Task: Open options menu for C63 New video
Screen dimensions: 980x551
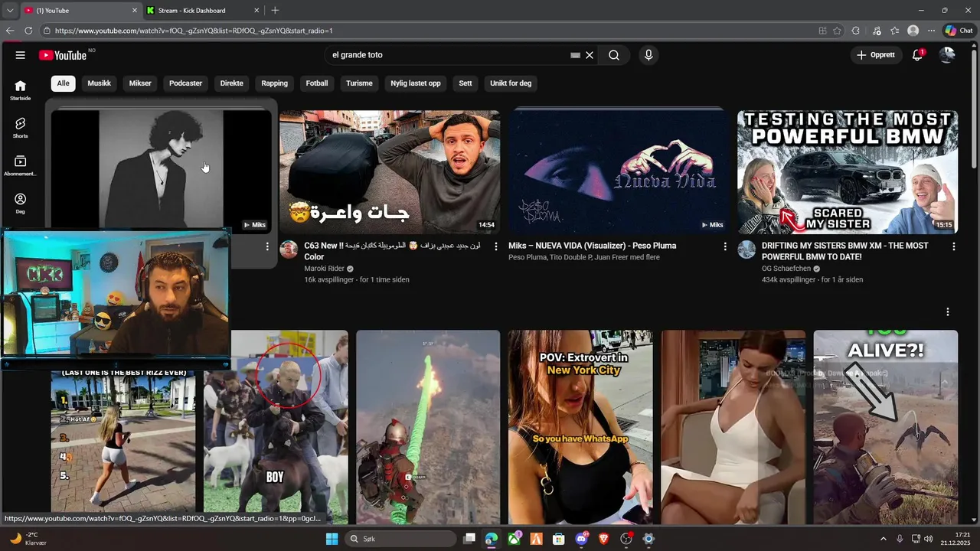Action: click(x=496, y=246)
